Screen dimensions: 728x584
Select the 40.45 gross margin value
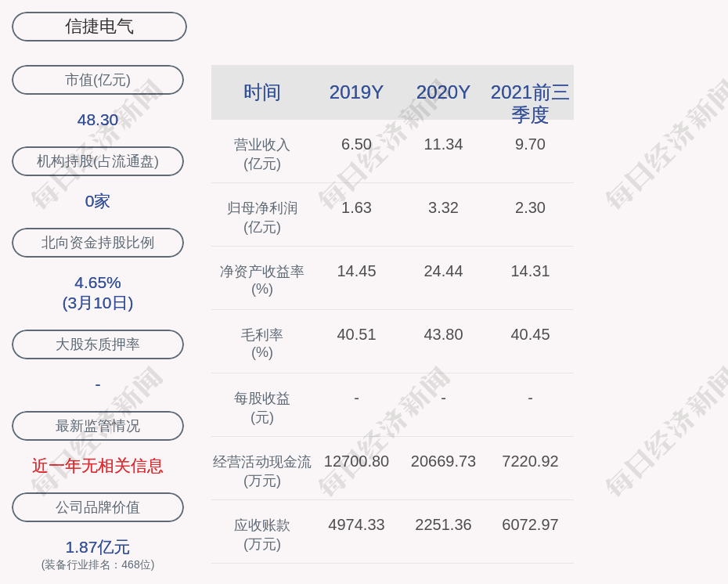tap(530, 335)
